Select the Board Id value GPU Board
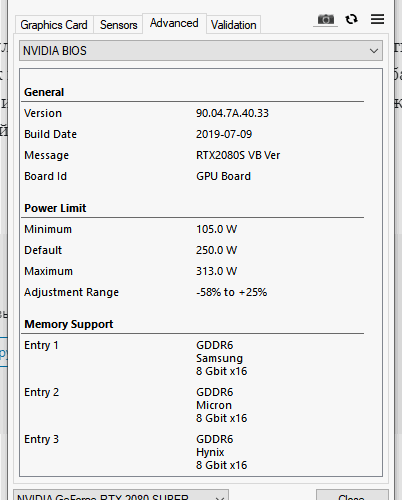This screenshot has width=402, height=500. pos(223,176)
